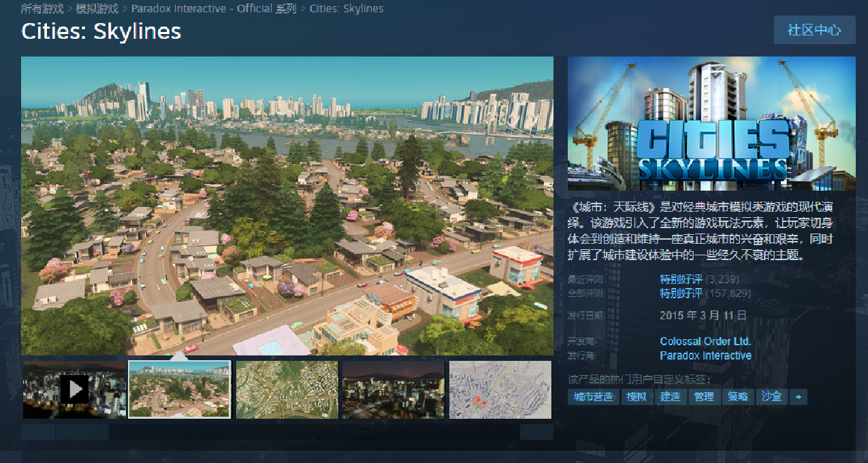Click the Cities Skylines header capsule image
The image size is (868, 463).
711,123
